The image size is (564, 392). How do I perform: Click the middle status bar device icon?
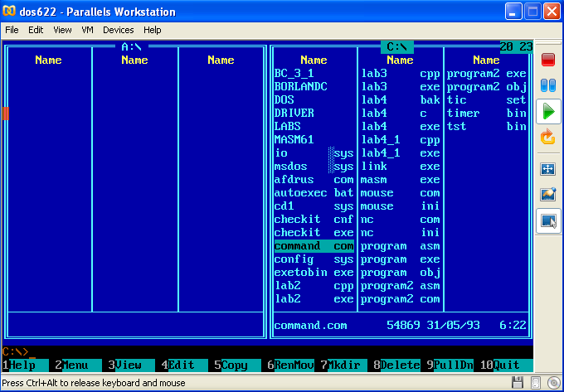click(x=536, y=383)
